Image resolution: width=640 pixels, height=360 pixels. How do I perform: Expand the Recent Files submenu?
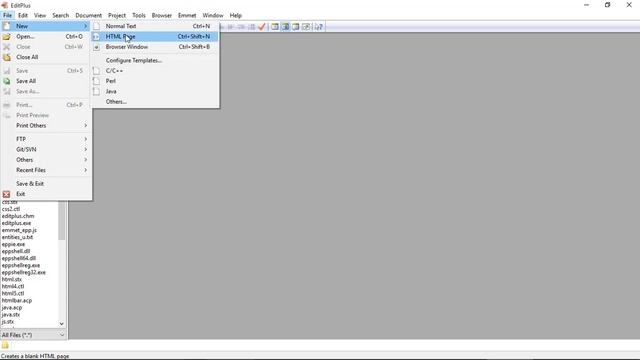coord(46,170)
